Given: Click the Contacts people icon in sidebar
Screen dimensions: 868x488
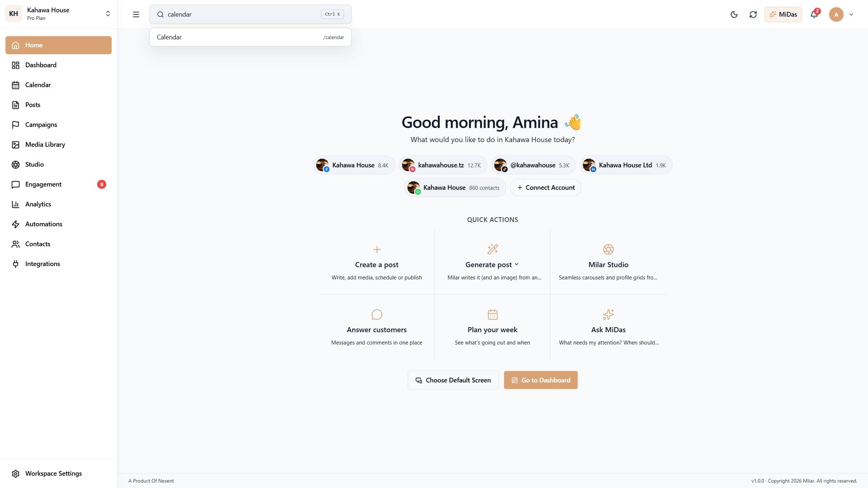Looking at the screenshot, I should [x=16, y=244].
